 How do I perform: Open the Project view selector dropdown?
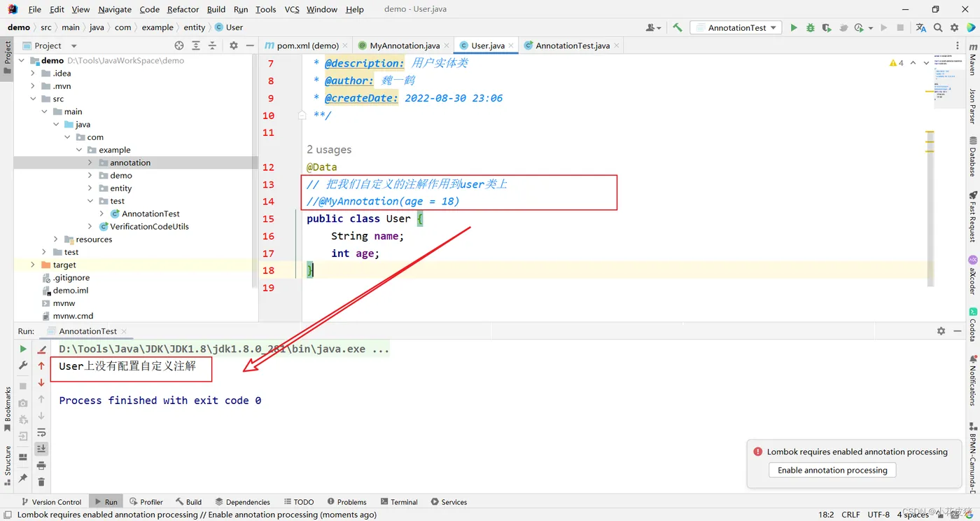[50, 46]
